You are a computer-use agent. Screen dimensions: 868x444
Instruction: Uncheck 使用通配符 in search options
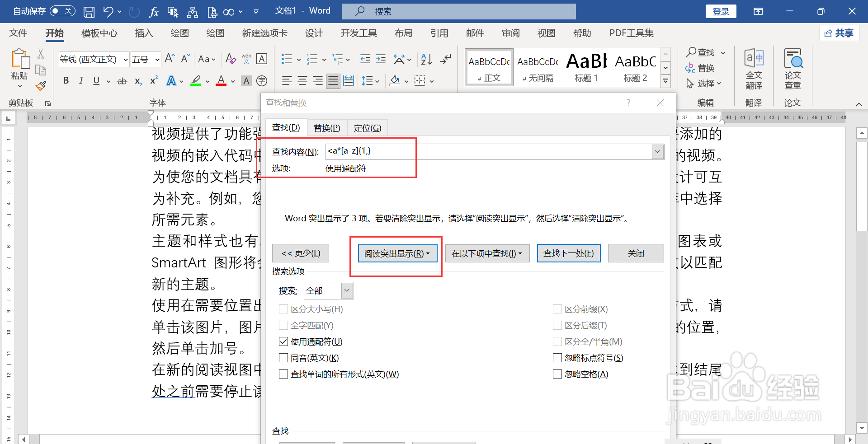coord(283,341)
